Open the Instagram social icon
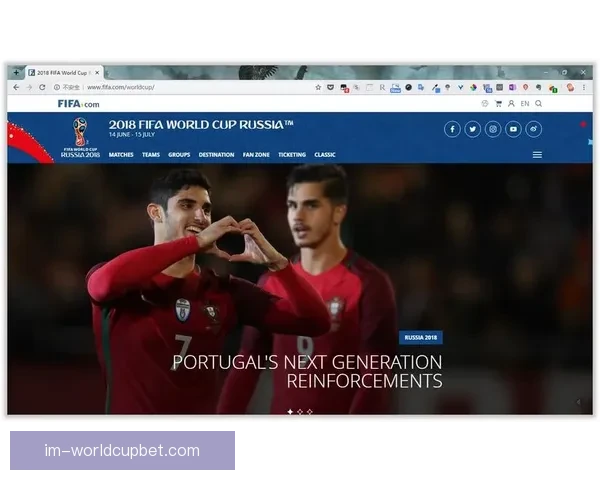Viewport: 600px width, 480px height. click(493, 129)
